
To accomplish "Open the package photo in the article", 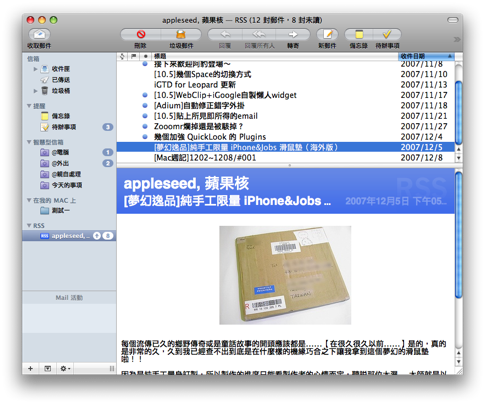I will [x=285, y=275].
